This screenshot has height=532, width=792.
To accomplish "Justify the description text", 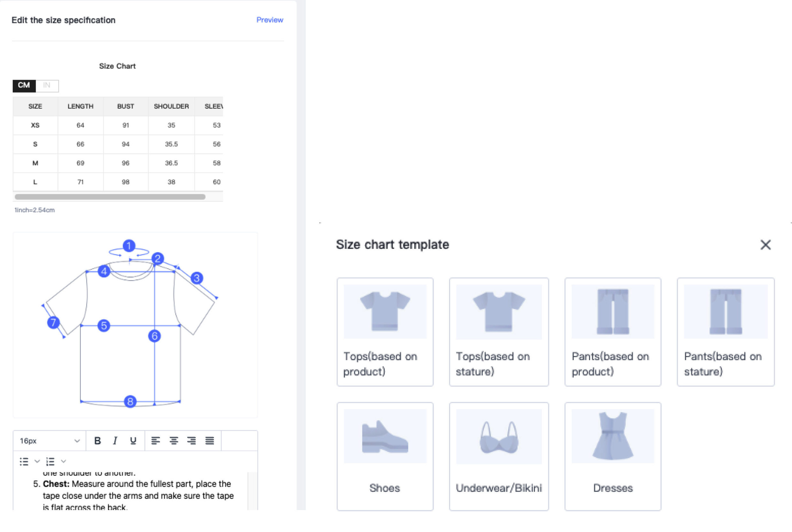I will tap(210, 440).
